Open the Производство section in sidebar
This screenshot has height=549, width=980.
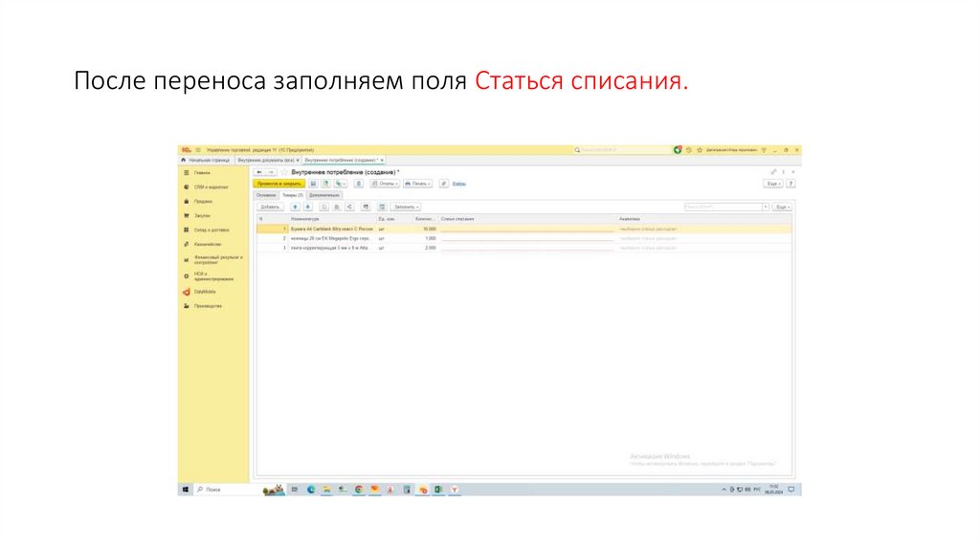(213, 307)
